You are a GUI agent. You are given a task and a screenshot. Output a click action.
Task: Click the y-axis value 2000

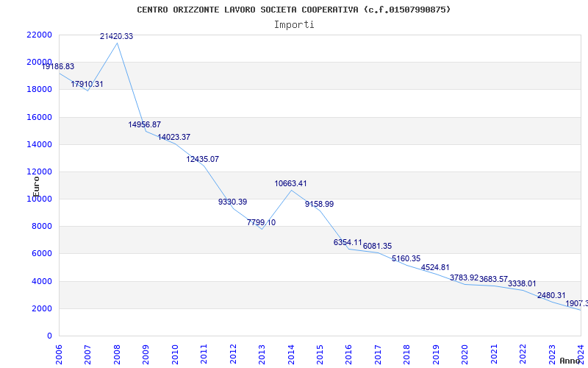pyautogui.click(x=41, y=308)
